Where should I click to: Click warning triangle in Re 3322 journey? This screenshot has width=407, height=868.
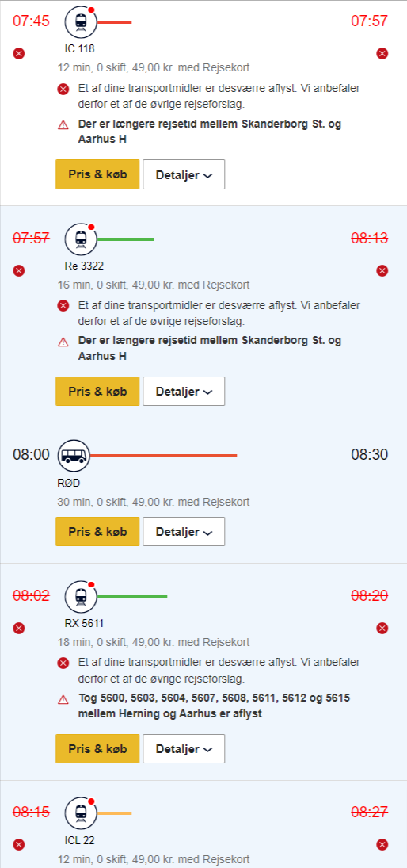point(63,342)
